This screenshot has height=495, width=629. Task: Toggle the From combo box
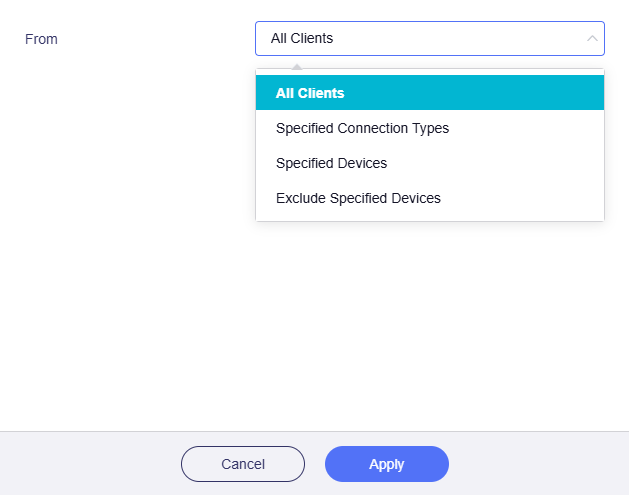[429, 39]
